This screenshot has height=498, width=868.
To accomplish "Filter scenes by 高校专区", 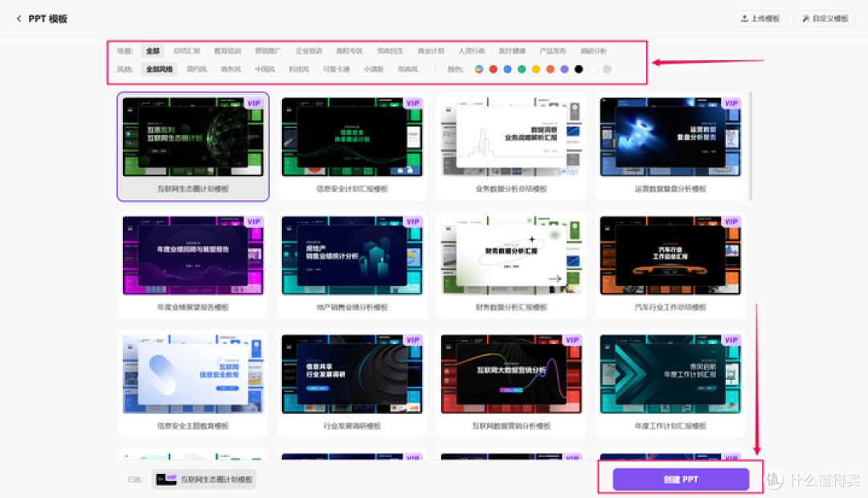I will [350, 51].
